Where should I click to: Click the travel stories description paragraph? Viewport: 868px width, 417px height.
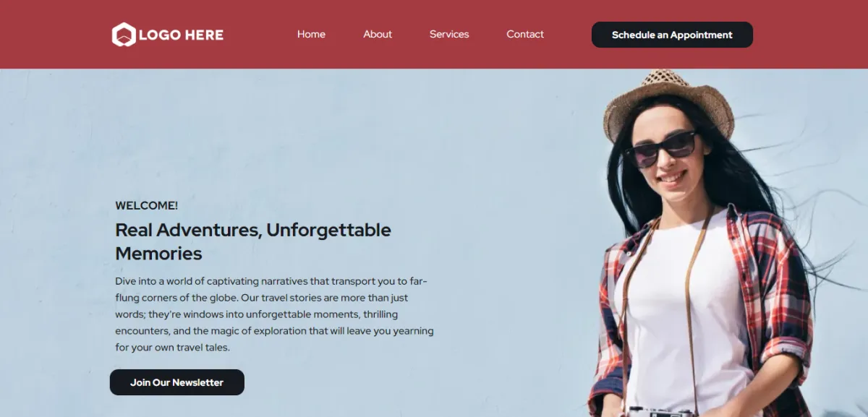(x=274, y=314)
